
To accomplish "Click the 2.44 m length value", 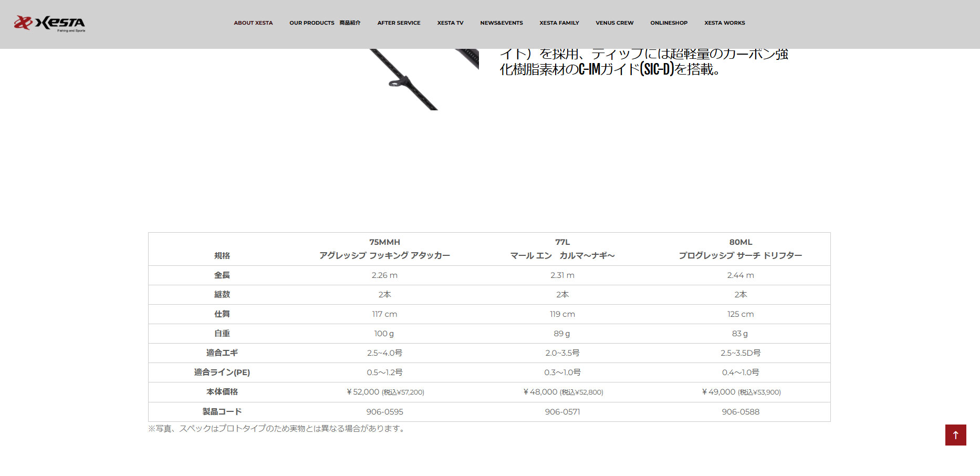I will [741, 275].
